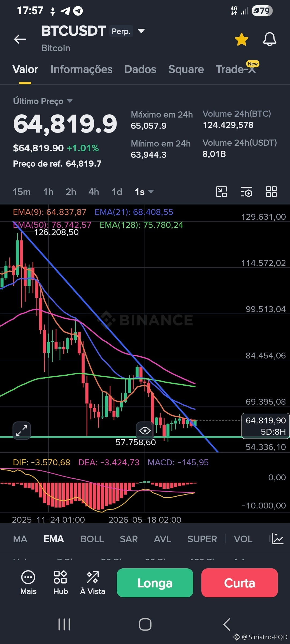Image resolution: width=290 pixels, height=644 pixels.
Task: Tap the Volume 24h(USDT) 8,01B value
Action: click(x=214, y=154)
